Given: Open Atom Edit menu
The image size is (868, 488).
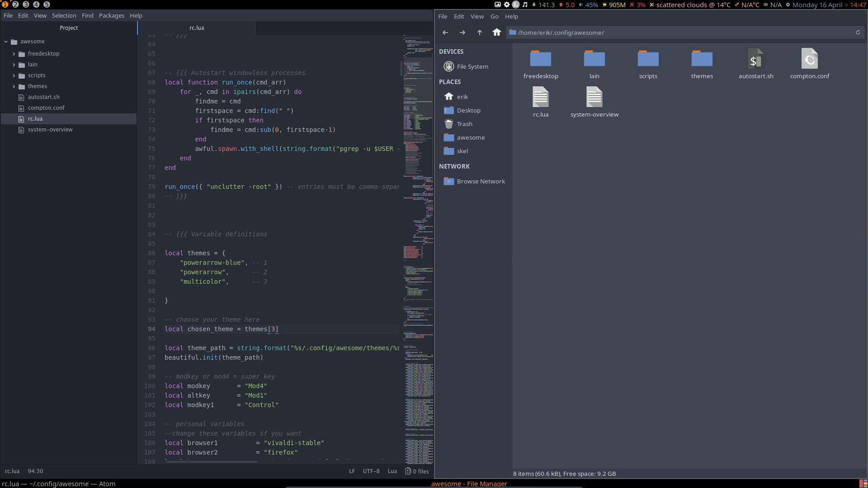Looking at the screenshot, I should tap(23, 15).
